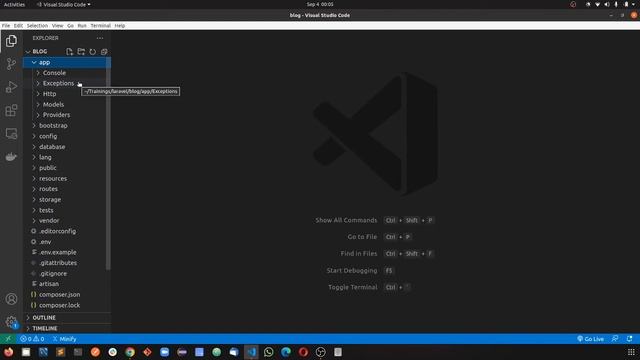Open the Extensions view
This screenshot has height=360, width=640.
point(11,110)
